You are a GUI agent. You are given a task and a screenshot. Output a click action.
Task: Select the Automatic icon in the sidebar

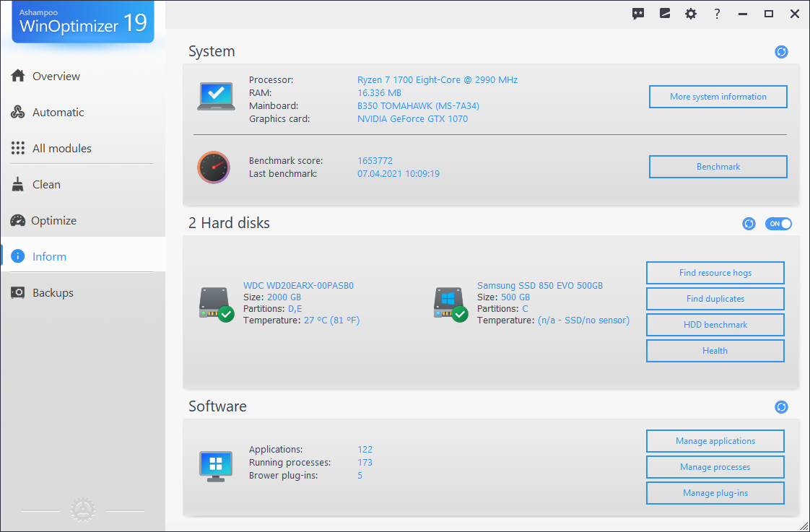(x=17, y=112)
